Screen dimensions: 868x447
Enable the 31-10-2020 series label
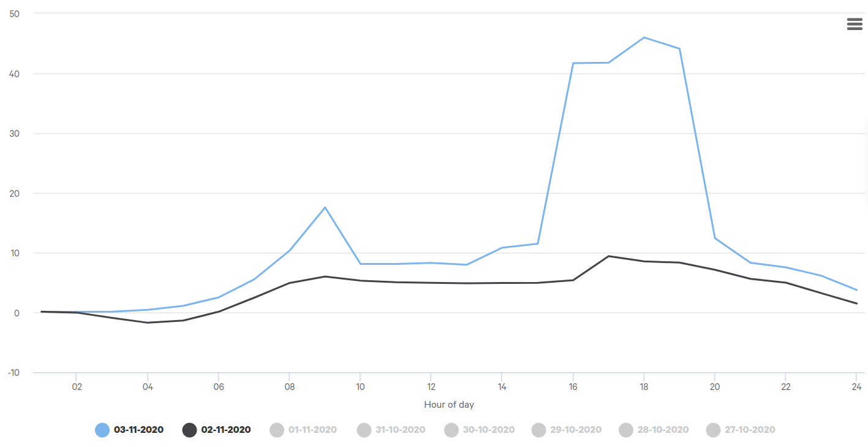click(400, 430)
